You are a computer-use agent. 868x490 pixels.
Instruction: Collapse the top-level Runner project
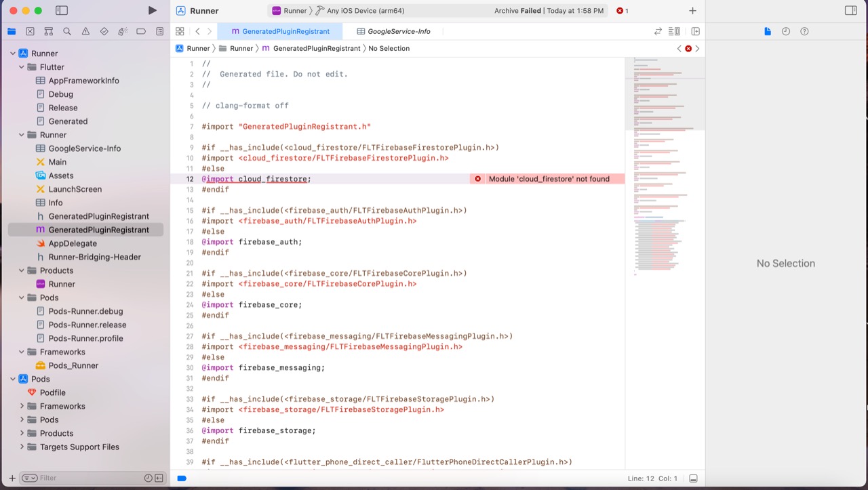pyautogui.click(x=12, y=54)
